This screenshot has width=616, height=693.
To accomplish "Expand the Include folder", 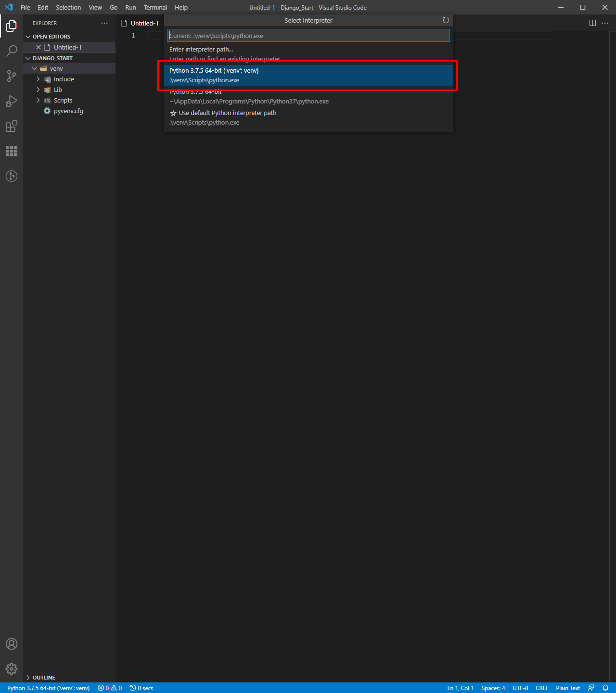I will click(38, 79).
